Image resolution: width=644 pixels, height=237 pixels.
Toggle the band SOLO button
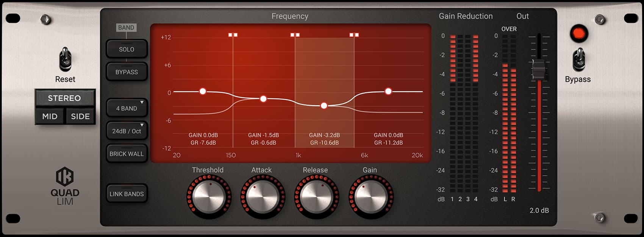tap(127, 49)
